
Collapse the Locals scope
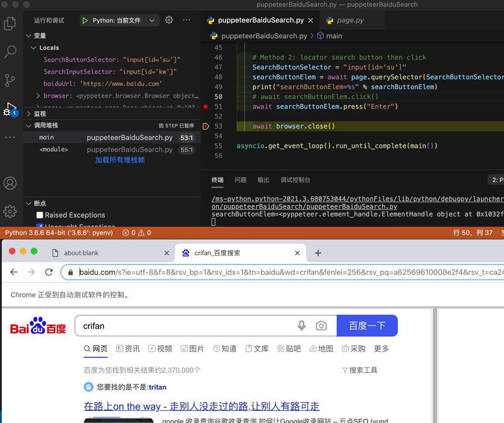[33, 48]
